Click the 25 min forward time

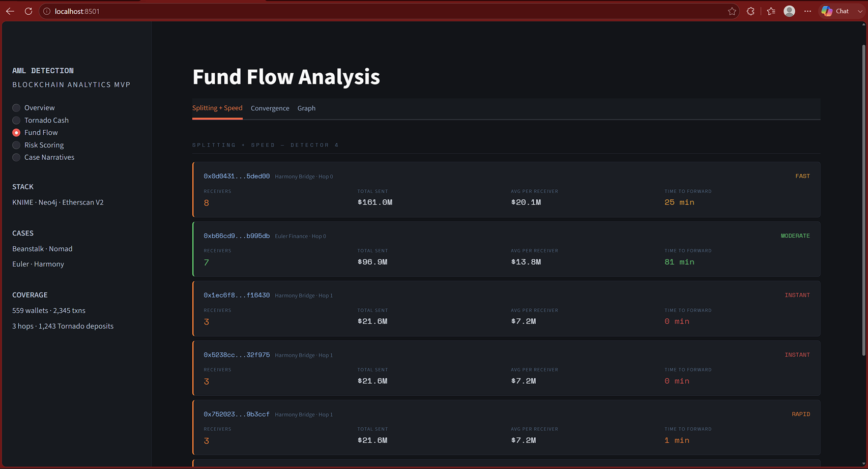coord(679,202)
